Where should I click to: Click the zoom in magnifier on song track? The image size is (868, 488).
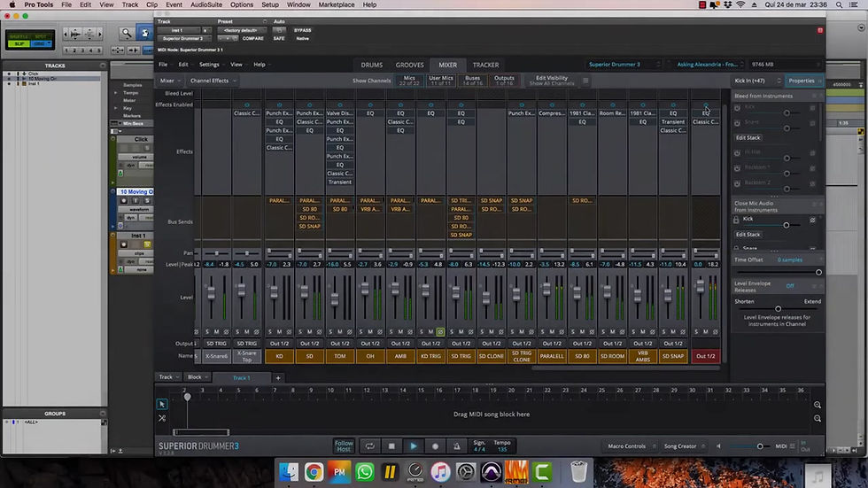tap(817, 405)
